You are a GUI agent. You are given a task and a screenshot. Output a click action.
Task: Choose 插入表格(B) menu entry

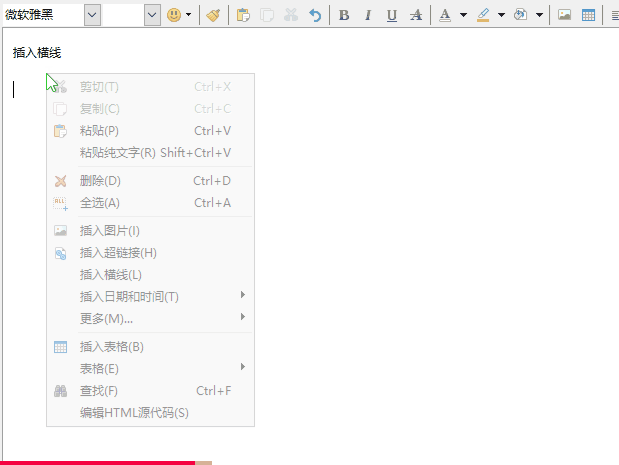(x=150, y=347)
